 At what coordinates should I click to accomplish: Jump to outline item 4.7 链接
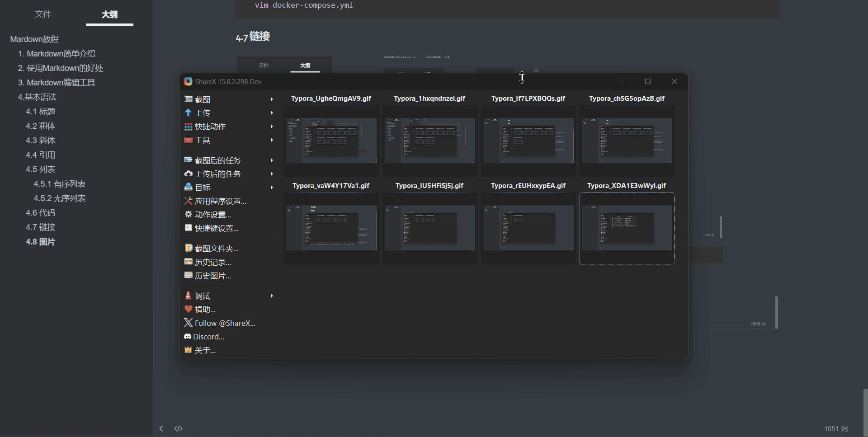coord(41,227)
